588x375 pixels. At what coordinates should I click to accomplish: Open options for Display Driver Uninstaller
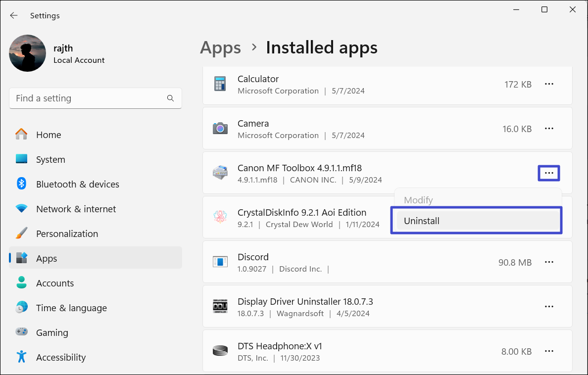(x=549, y=307)
